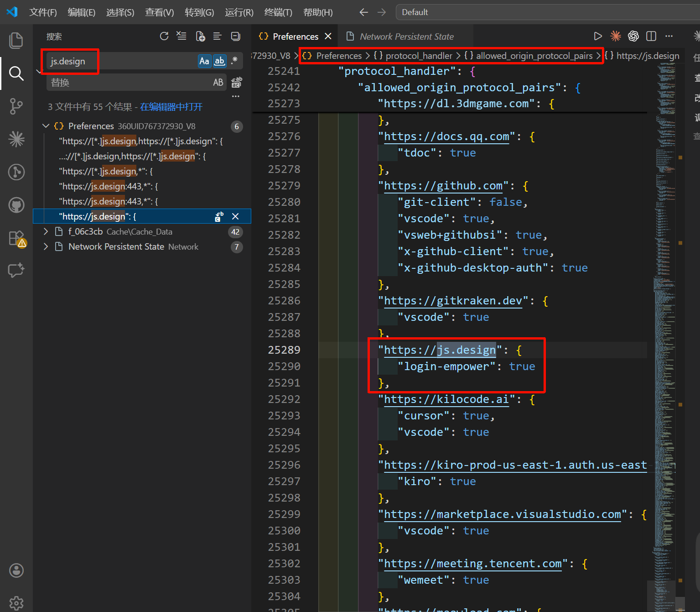The height and width of the screenshot is (612, 700).
Task: Toggle Match Case (Aa) in search
Action: click(204, 61)
